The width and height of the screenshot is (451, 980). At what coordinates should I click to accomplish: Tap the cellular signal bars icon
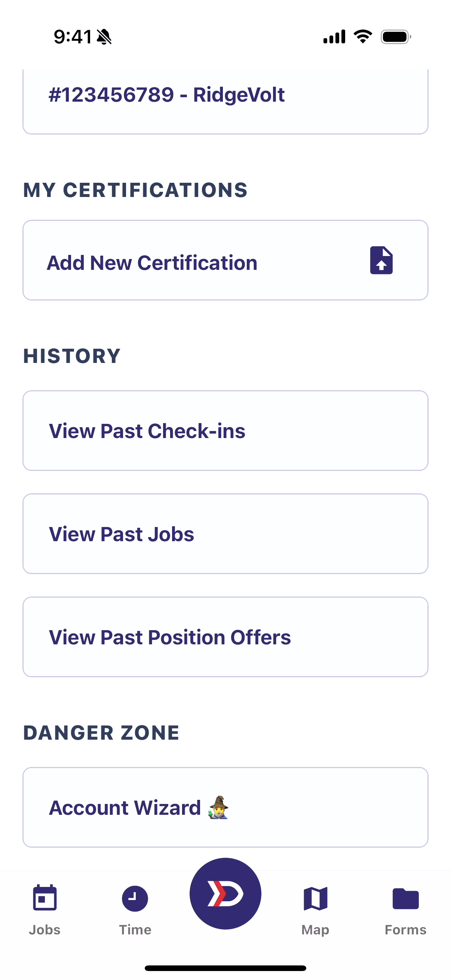[334, 37]
